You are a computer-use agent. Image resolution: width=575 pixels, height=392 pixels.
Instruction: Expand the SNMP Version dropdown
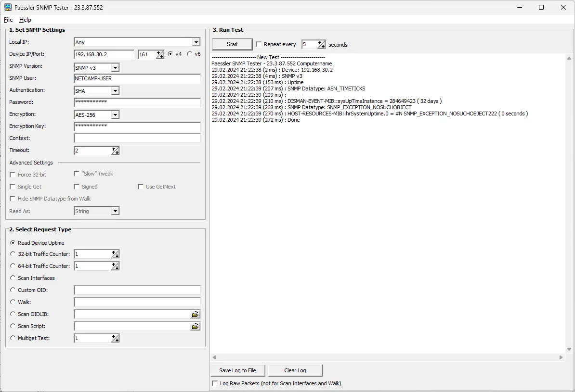pyautogui.click(x=115, y=68)
